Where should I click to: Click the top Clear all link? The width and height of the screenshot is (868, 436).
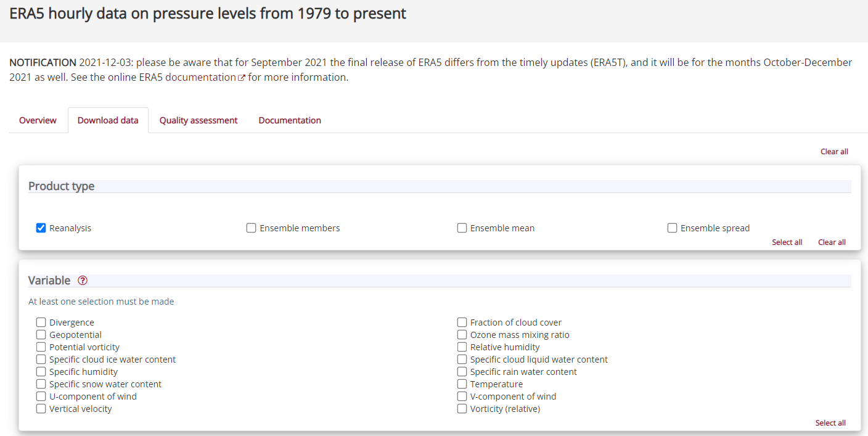[x=834, y=152]
